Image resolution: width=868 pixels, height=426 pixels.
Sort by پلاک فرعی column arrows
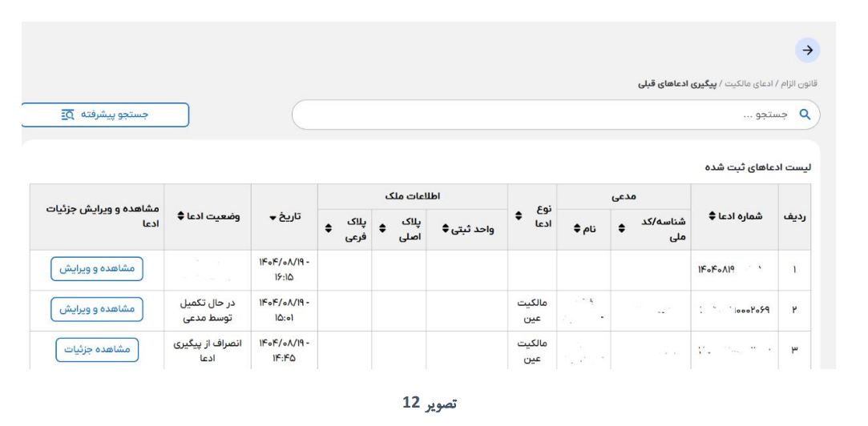pyautogui.click(x=328, y=228)
